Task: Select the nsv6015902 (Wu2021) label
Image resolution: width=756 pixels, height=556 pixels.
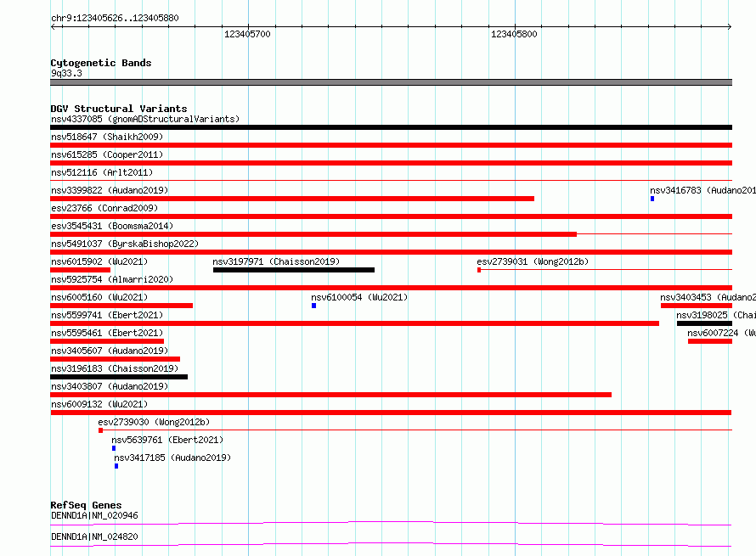Action: [x=99, y=261]
